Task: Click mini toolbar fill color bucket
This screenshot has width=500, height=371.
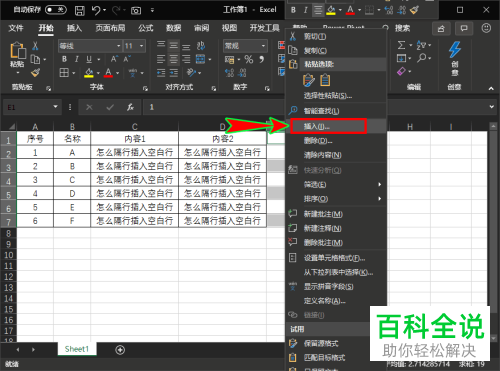Action: click(x=331, y=10)
